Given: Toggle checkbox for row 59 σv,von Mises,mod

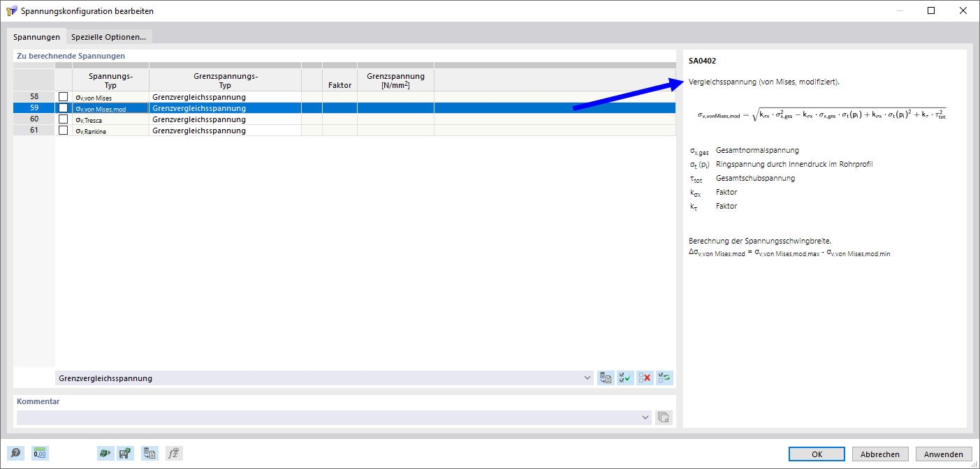Looking at the screenshot, I should click(64, 108).
